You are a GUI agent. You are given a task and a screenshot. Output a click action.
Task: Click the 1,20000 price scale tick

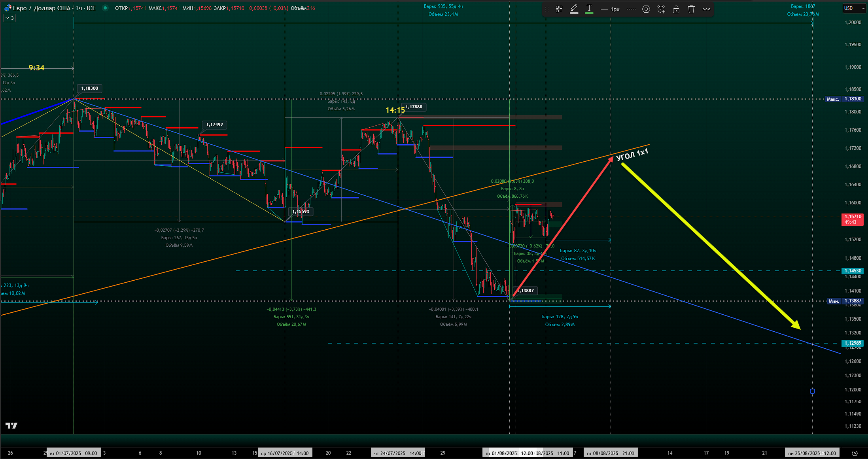point(853,23)
